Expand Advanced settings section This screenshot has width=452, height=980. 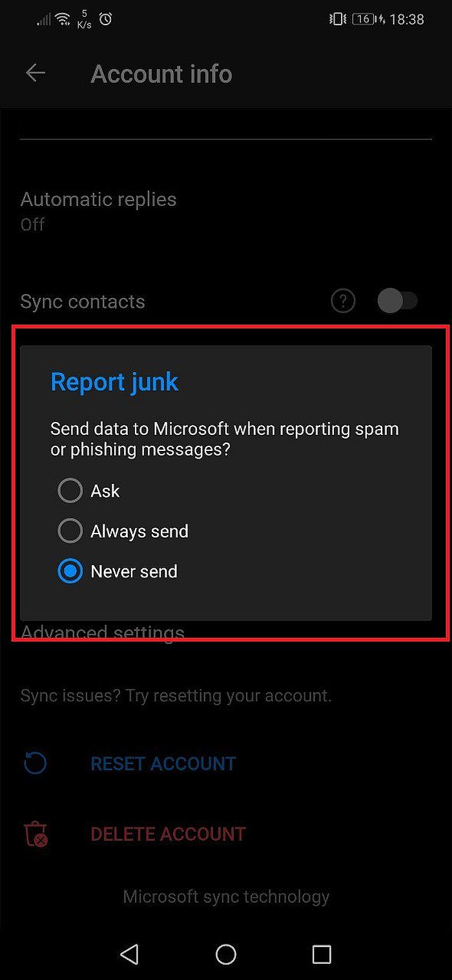[x=103, y=632]
